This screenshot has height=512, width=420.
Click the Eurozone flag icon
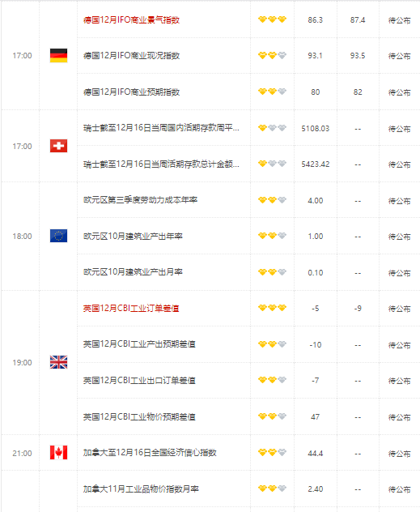(x=59, y=236)
